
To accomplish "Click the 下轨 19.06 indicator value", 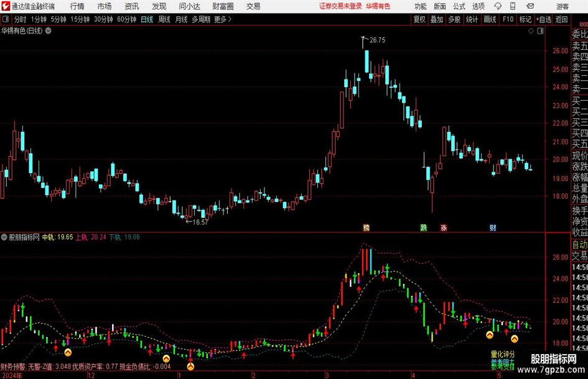I will tap(124, 237).
